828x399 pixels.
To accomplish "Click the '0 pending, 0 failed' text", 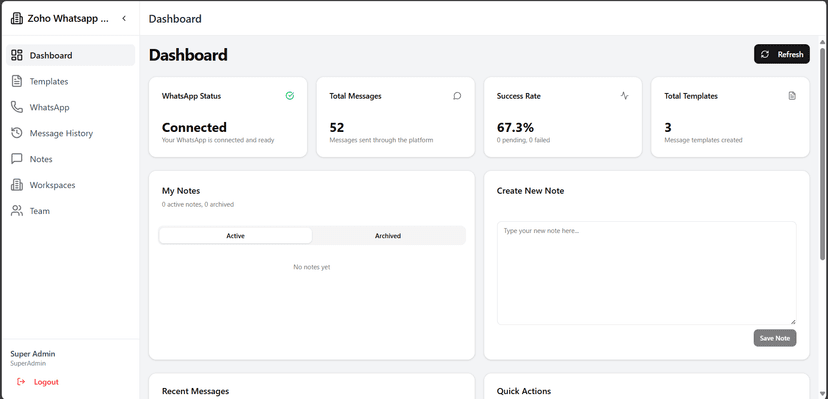I will pyautogui.click(x=523, y=140).
